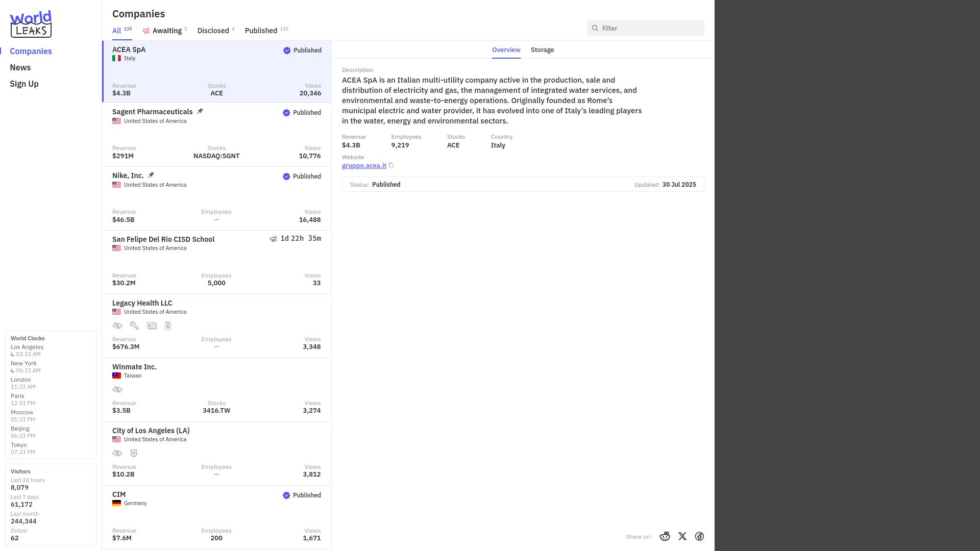Click the Taiwan flag under Winmate Inc.
Screen dimensions: 980x551
click(116, 375)
